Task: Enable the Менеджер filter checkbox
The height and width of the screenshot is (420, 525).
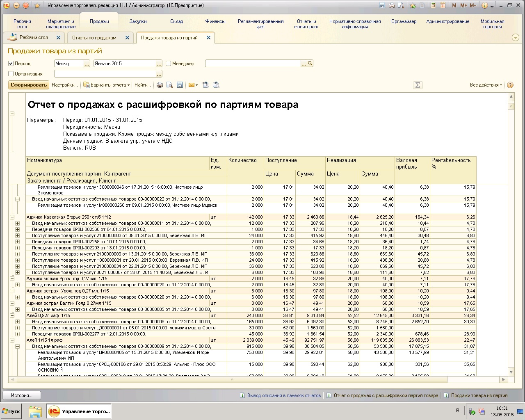Action: 169,64
